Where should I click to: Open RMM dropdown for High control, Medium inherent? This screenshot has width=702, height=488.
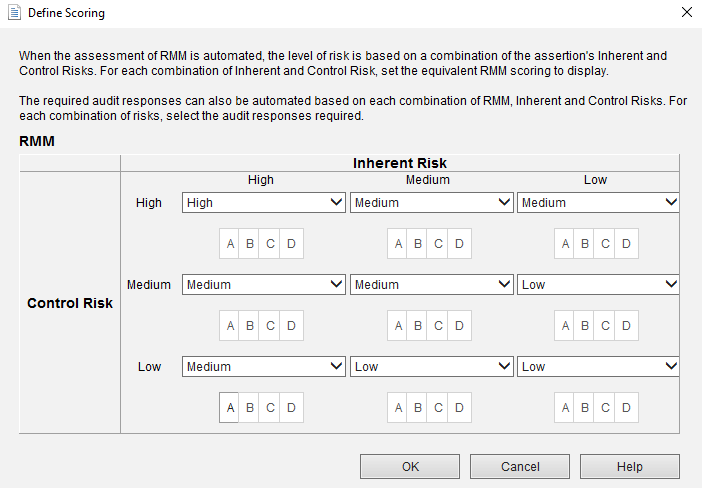point(432,202)
